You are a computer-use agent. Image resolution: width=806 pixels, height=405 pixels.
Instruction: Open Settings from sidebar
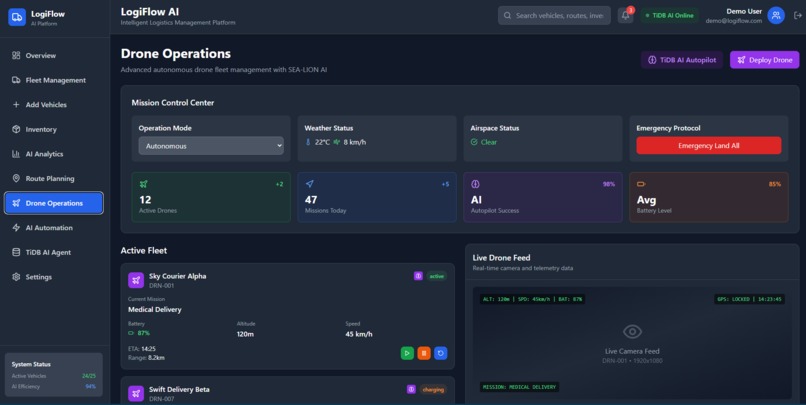(54, 277)
